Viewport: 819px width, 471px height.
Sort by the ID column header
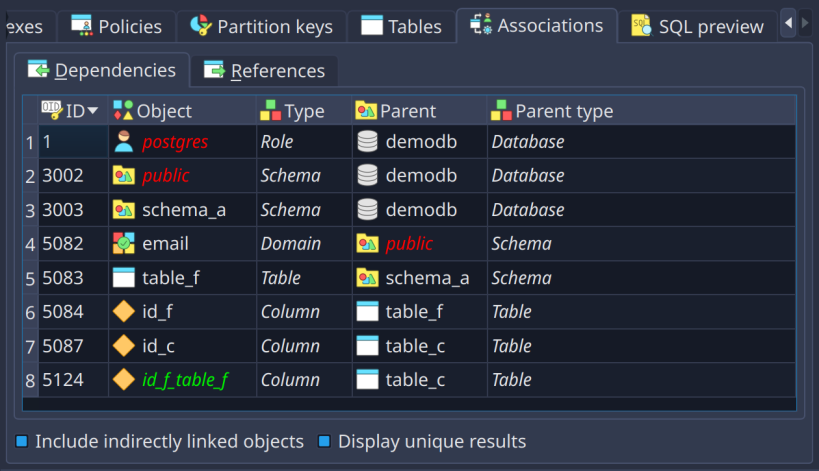click(x=72, y=111)
